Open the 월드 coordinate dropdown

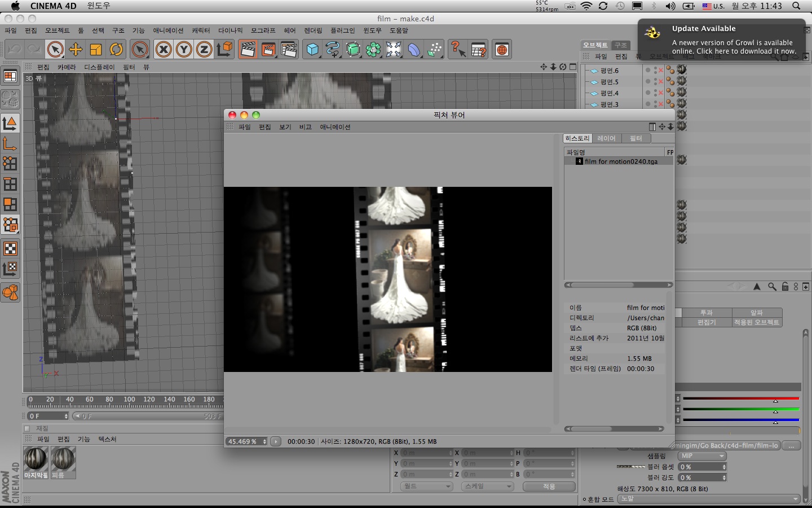(x=427, y=487)
